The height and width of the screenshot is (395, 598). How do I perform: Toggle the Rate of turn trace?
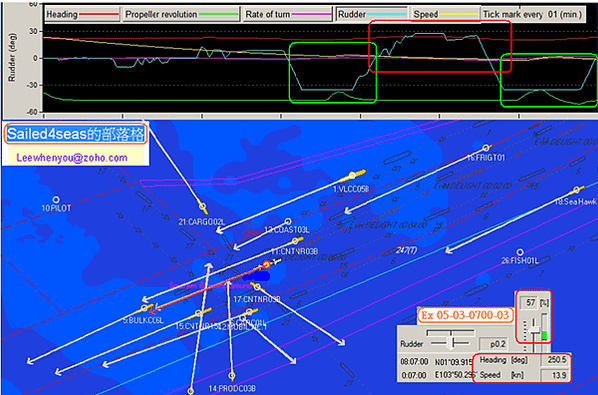coord(288,14)
